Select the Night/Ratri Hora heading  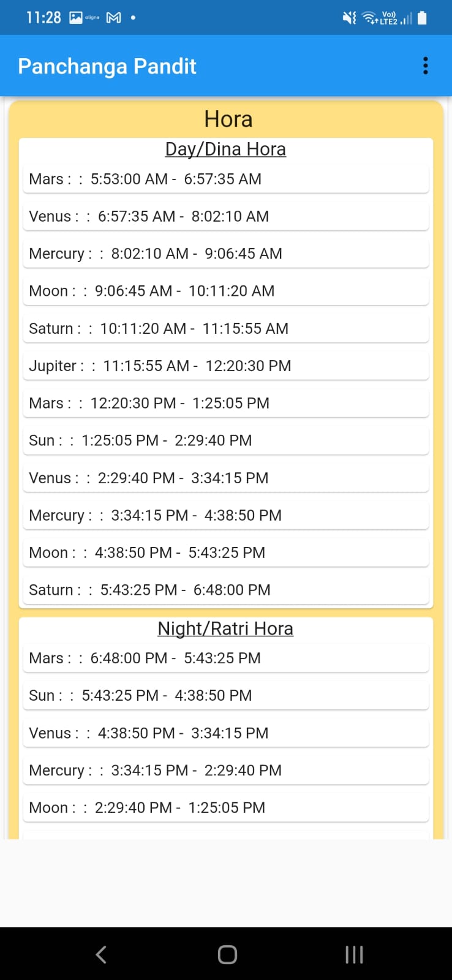click(x=225, y=628)
